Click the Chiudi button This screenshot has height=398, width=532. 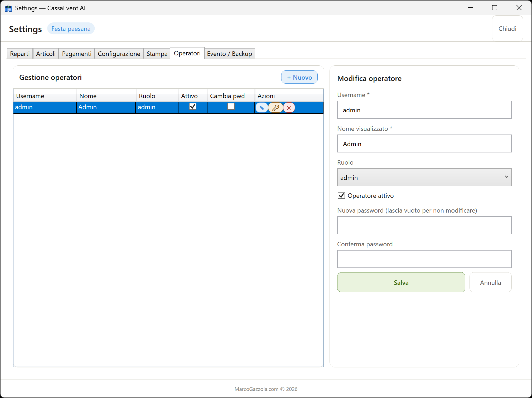[x=507, y=28]
